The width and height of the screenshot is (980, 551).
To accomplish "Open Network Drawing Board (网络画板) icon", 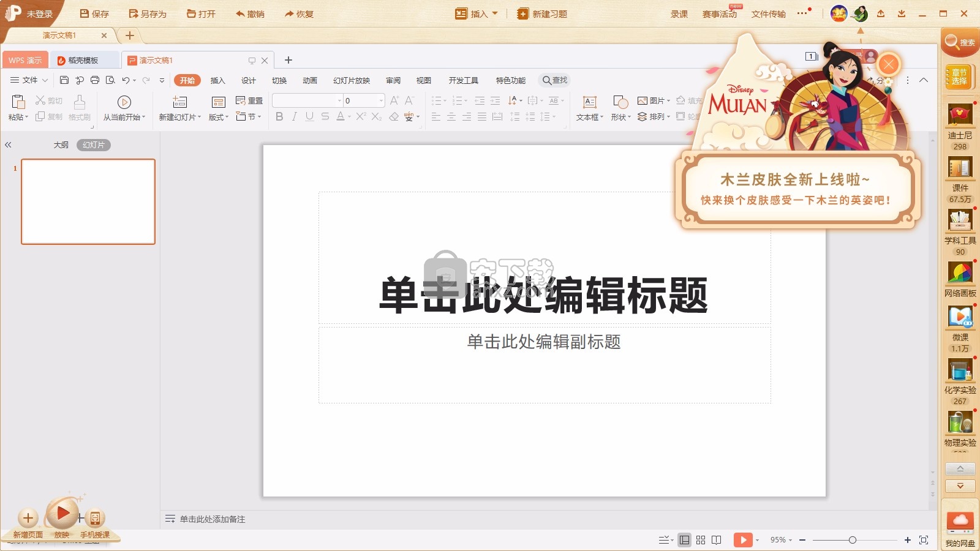I will [960, 274].
